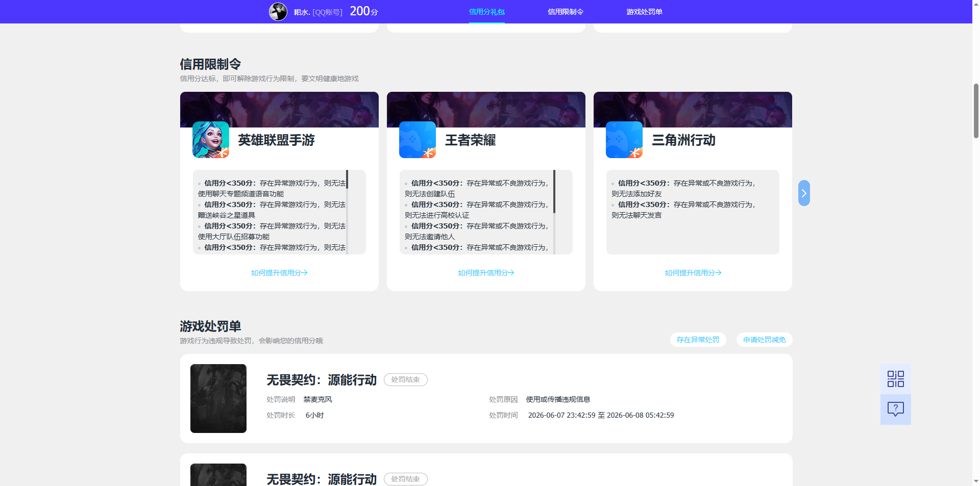The image size is (980, 486).
Task: Click the penalty time range 2026-06-07 23:42:59
Action: coord(601,415)
